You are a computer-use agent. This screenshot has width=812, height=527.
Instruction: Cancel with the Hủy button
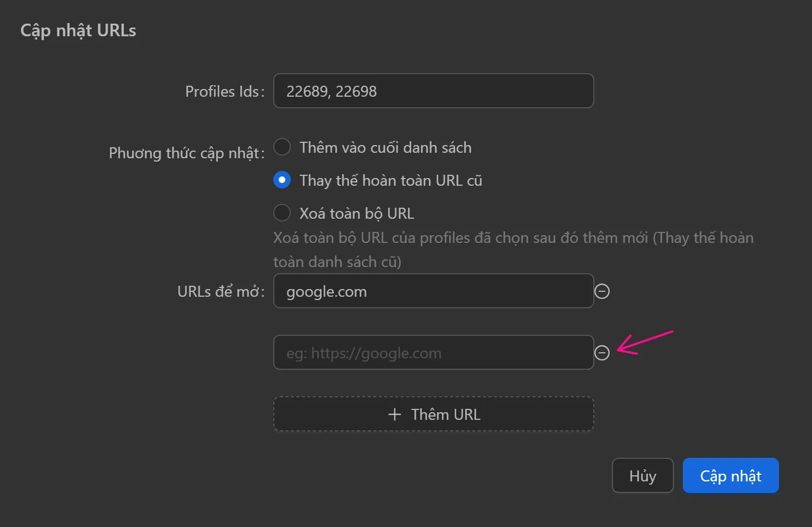(x=643, y=476)
